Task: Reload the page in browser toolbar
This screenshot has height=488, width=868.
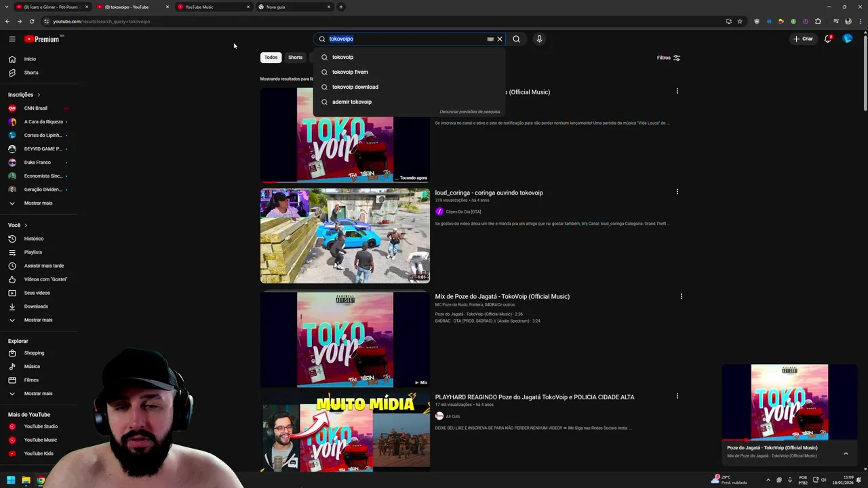Action: 31,21
